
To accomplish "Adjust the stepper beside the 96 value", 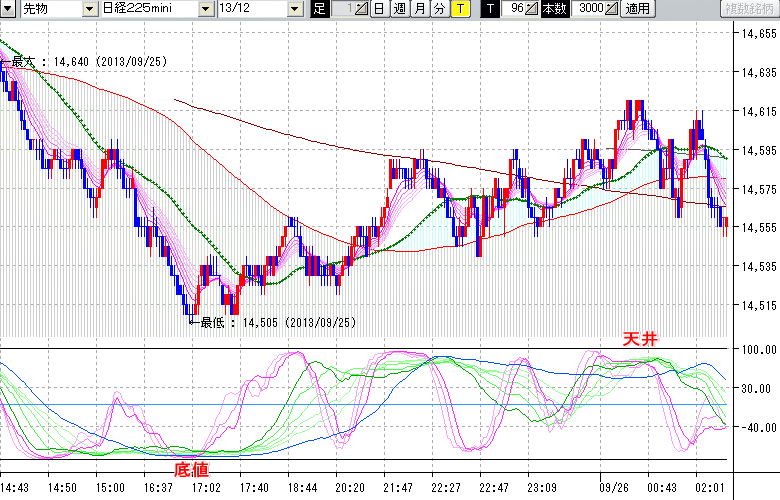I will 532,9.
